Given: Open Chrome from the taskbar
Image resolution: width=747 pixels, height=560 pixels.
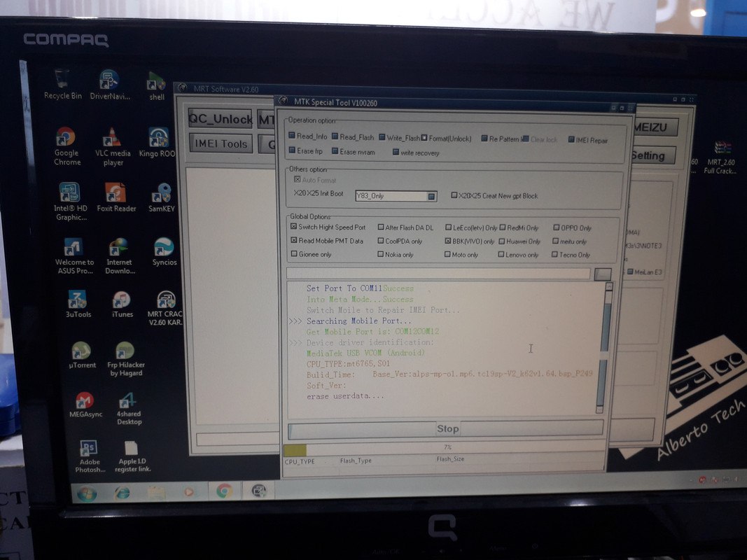Looking at the screenshot, I should tap(224, 491).
